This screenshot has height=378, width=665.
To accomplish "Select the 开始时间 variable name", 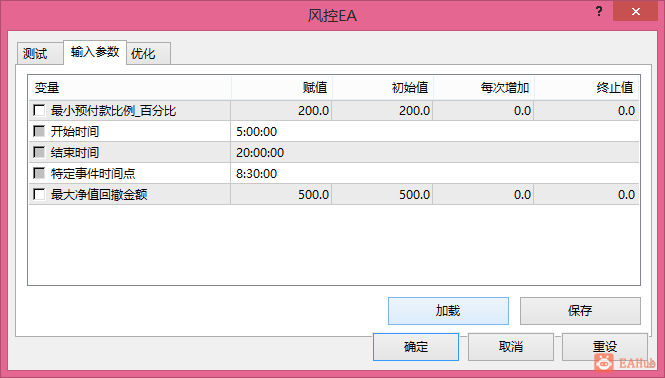I will pos(75,132).
